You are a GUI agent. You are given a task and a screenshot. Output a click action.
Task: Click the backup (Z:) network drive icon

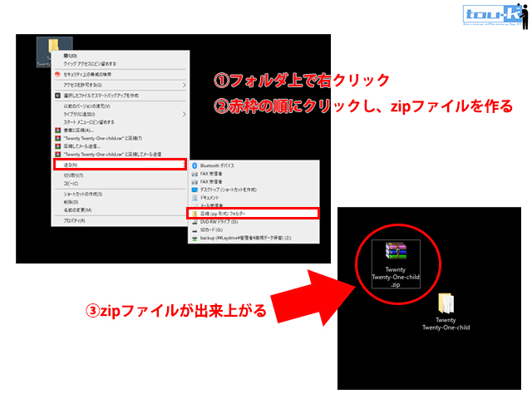pyautogui.click(x=195, y=239)
